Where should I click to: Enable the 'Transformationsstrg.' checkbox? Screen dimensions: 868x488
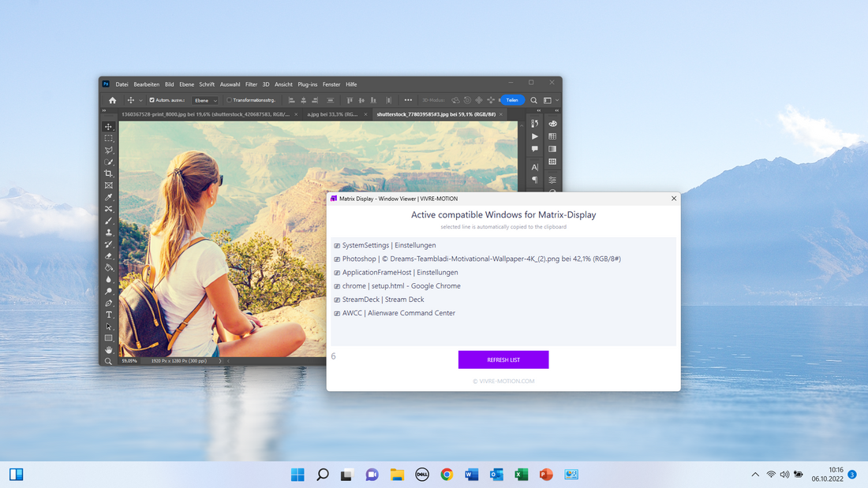coord(230,100)
